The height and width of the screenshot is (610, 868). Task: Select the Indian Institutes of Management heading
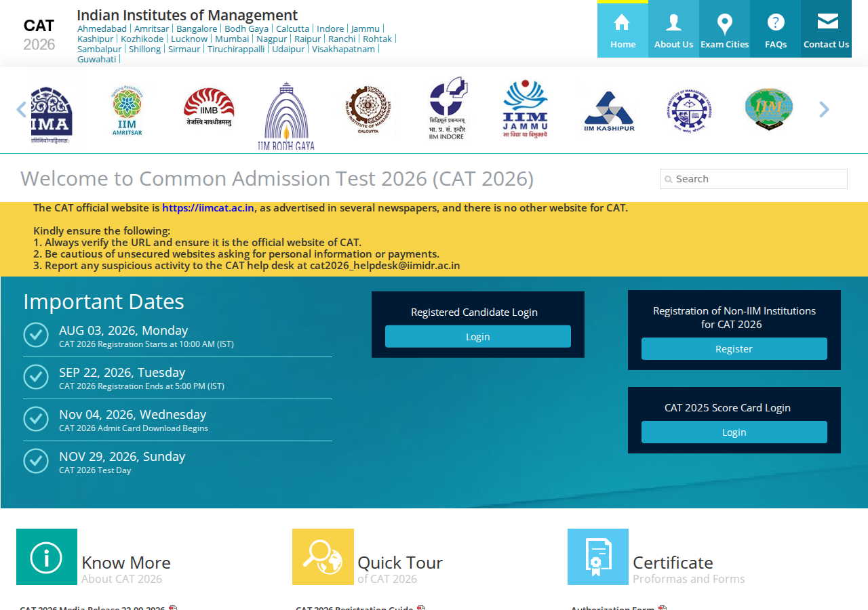coord(187,15)
